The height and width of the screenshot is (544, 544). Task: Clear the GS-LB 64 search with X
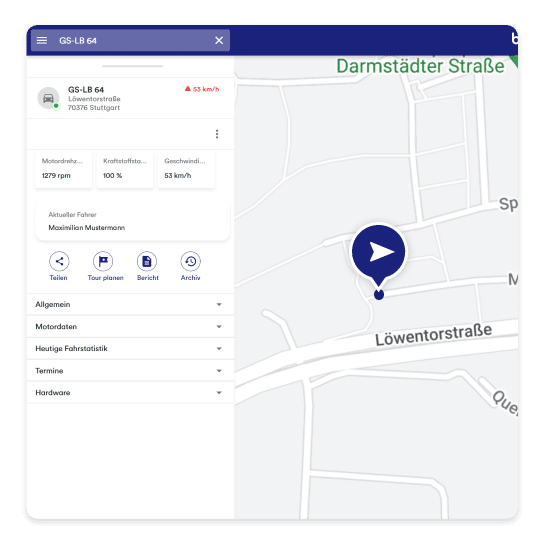click(x=219, y=41)
